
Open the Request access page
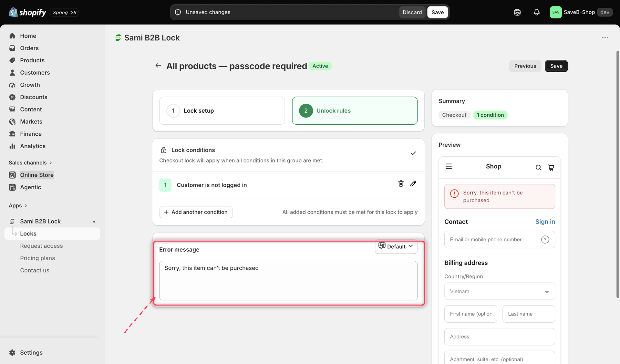pyautogui.click(x=41, y=246)
